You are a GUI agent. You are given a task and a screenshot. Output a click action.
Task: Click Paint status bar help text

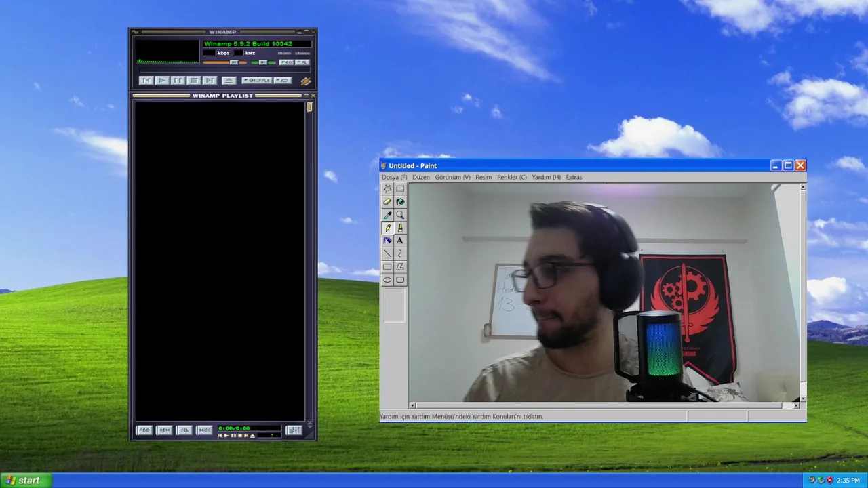pos(461,416)
